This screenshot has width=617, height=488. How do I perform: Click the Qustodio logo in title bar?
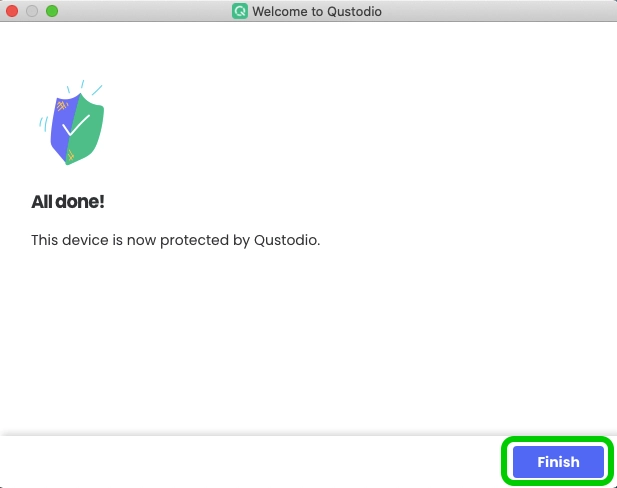[x=240, y=11]
